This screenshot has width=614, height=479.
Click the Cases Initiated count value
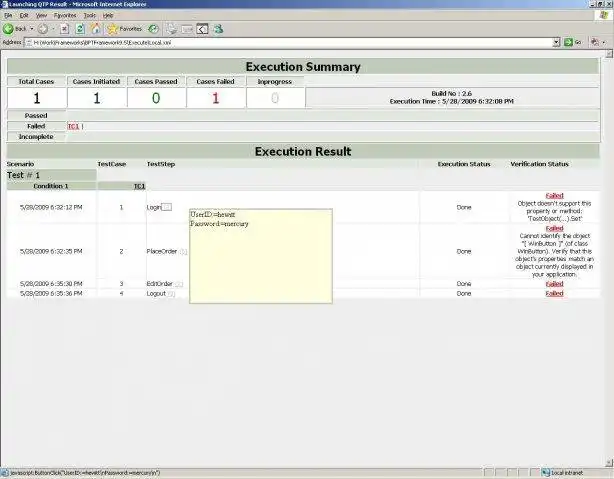97,98
